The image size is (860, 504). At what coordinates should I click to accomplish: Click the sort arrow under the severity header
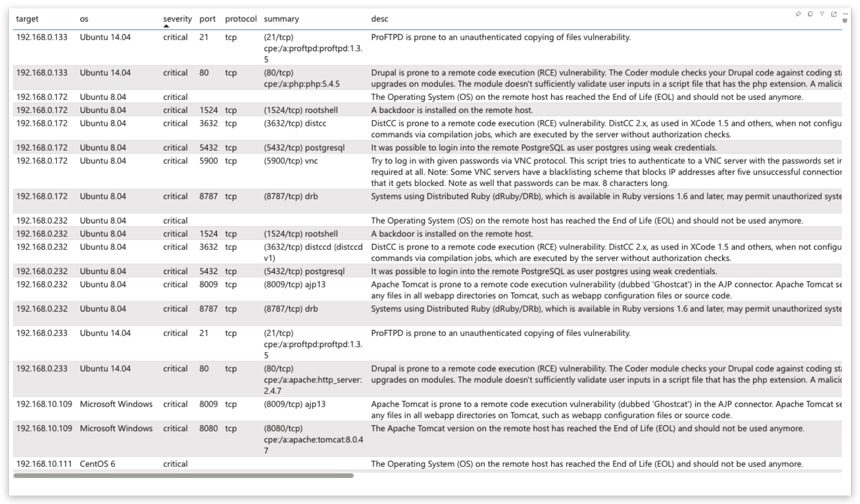pyautogui.click(x=166, y=26)
